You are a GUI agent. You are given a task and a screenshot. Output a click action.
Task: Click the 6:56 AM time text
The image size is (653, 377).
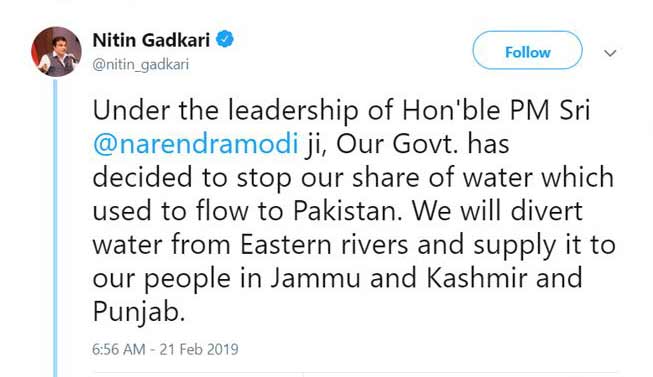pyautogui.click(x=119, y=349)
